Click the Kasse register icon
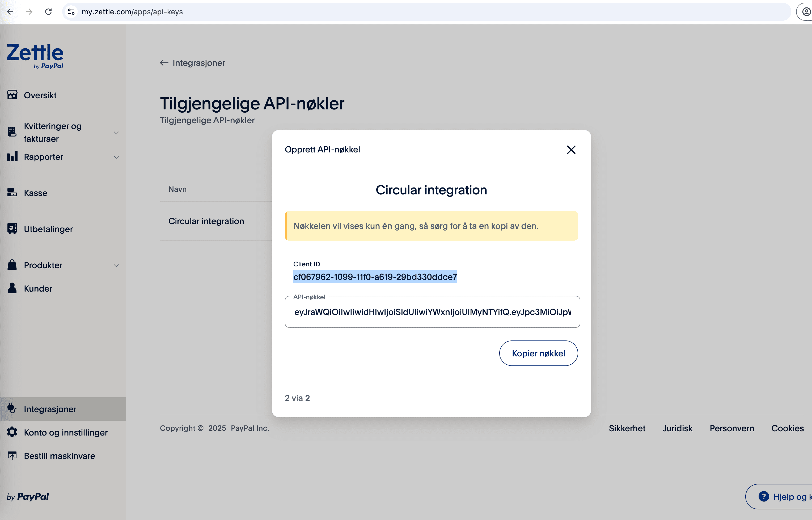 coord(12,193)
